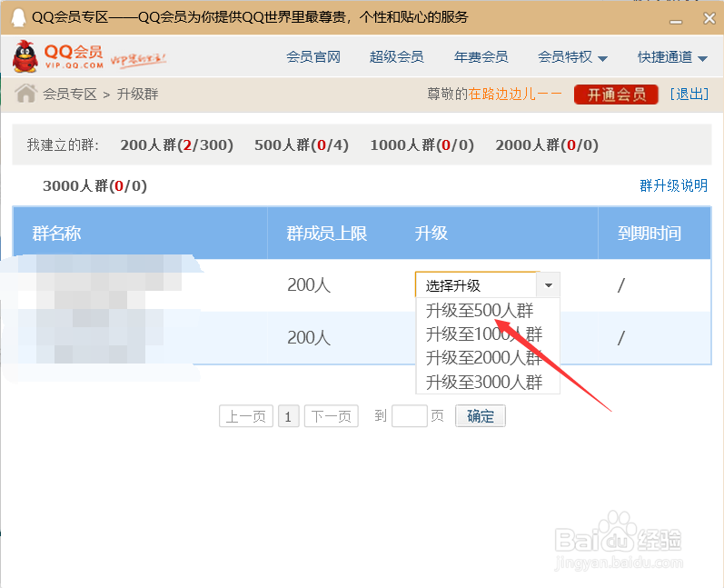
Task: Click the 群成员上限 column header
Action: [326, 234]
